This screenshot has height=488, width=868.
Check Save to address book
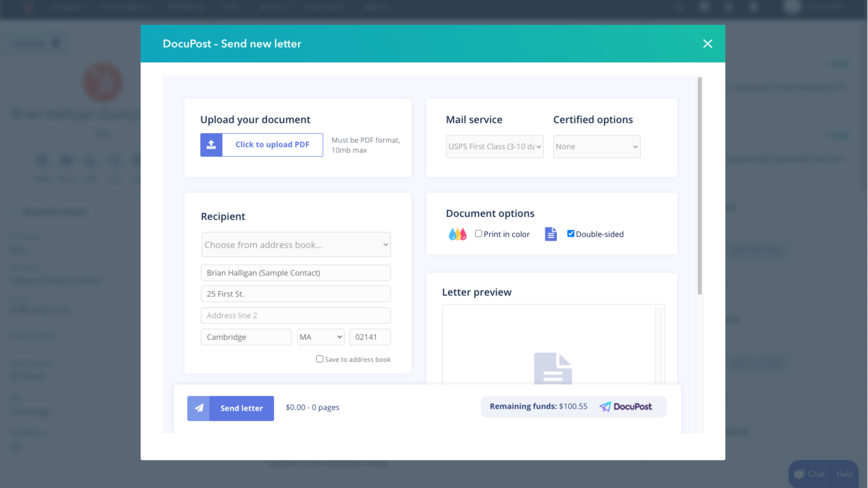[319, 359]
